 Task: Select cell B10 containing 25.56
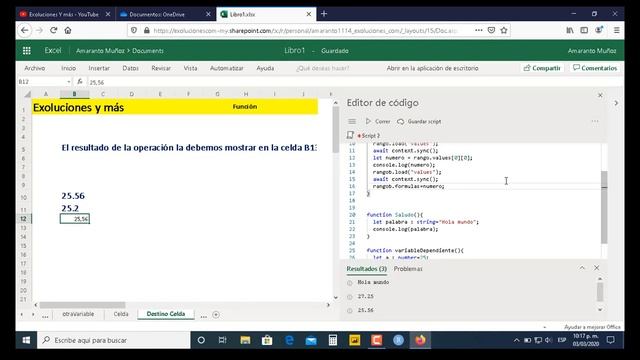[74, 196]
